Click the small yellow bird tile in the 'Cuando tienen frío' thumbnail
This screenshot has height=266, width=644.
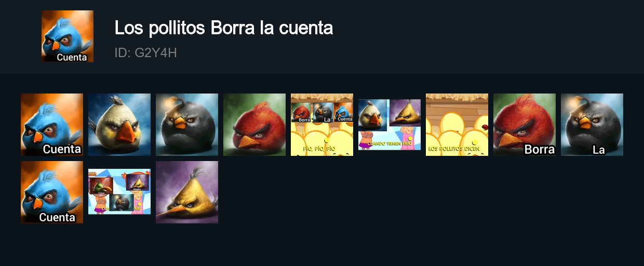[405, 113]
